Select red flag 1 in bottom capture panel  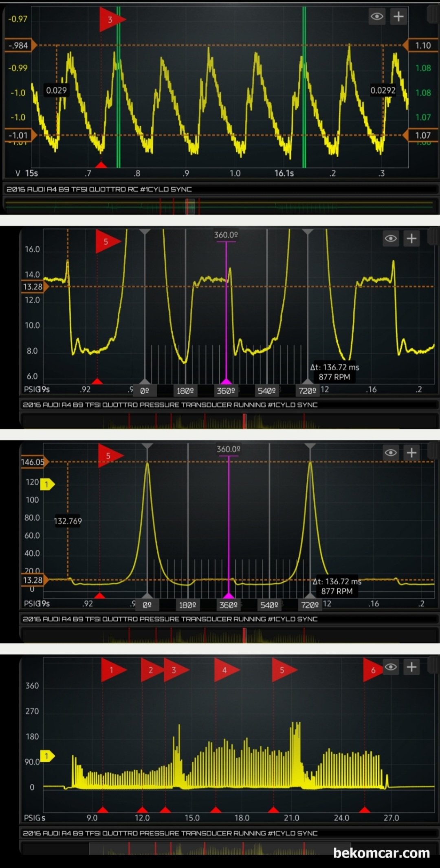coord(114,670)
